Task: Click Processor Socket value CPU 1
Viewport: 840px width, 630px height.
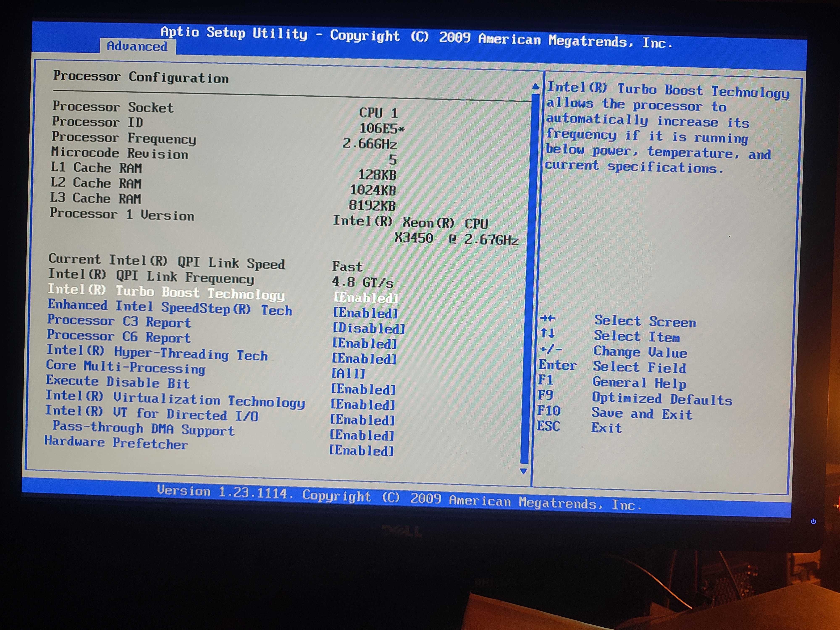Action: [378, 113]
